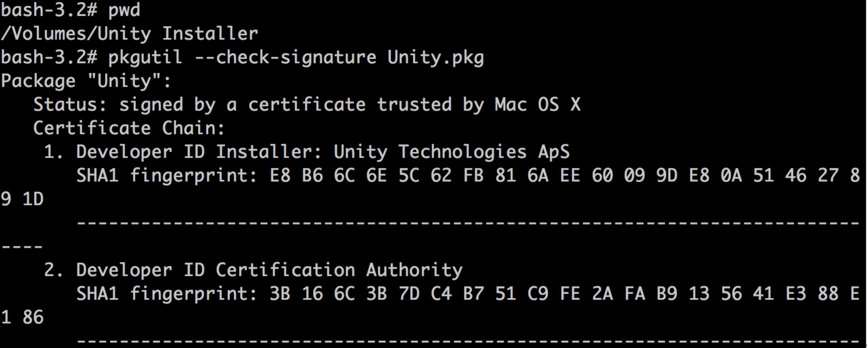The image size is (868, 348).
Task: Click the Package "Unity": output line
Action: (x=86, y=81)
